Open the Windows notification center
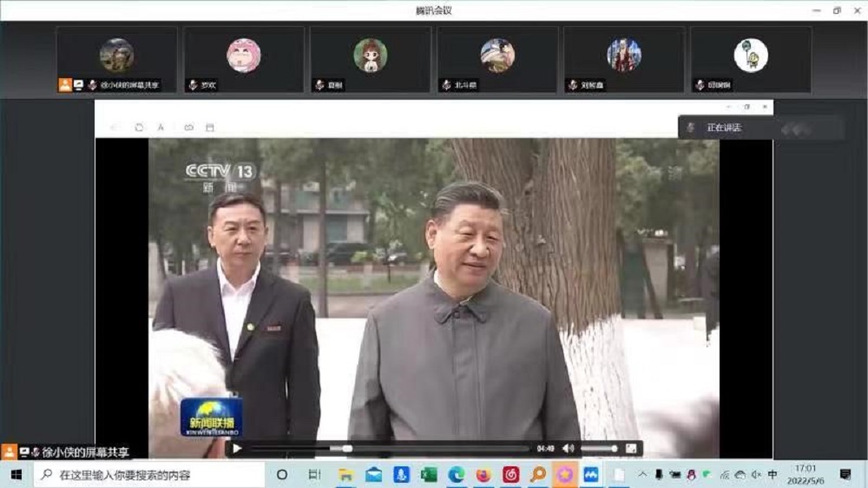The image size is (868, 488). click(845, 475)
